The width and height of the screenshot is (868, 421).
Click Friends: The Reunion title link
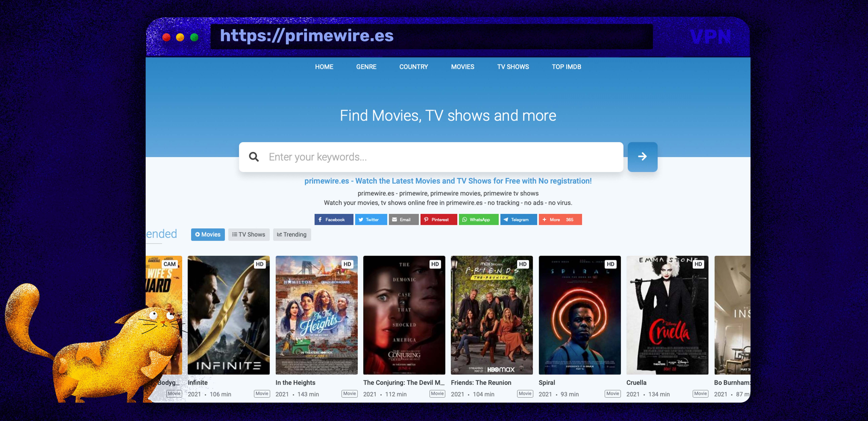481,383
